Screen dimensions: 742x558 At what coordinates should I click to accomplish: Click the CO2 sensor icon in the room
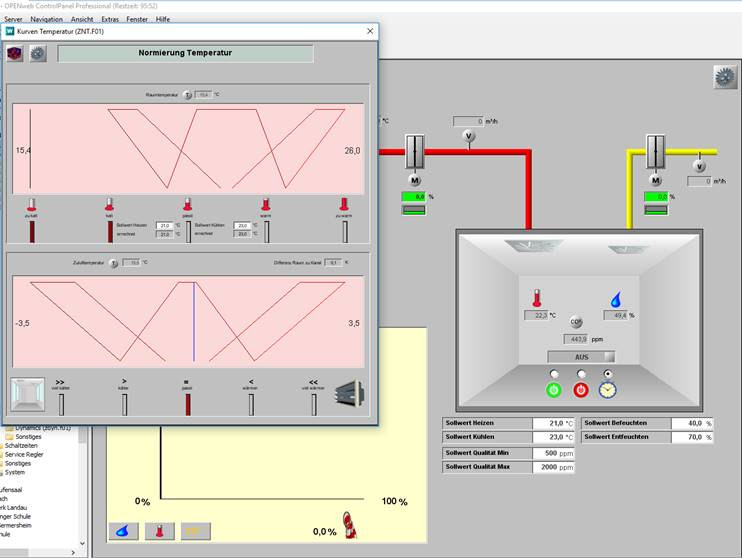[576, 322]
